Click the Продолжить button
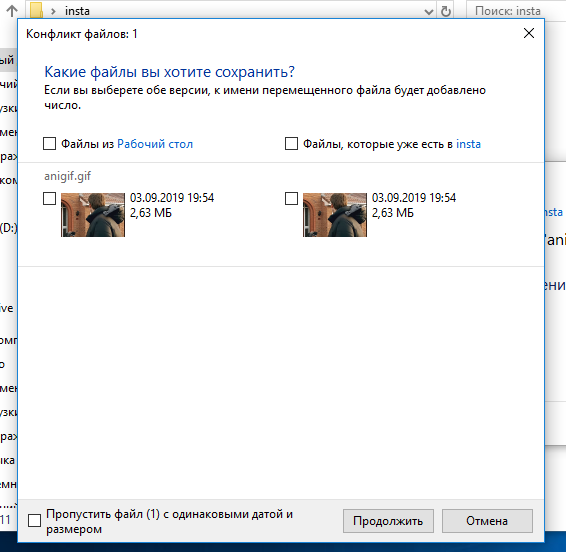This screenshot has height=552, width=566. pos(388,521)
